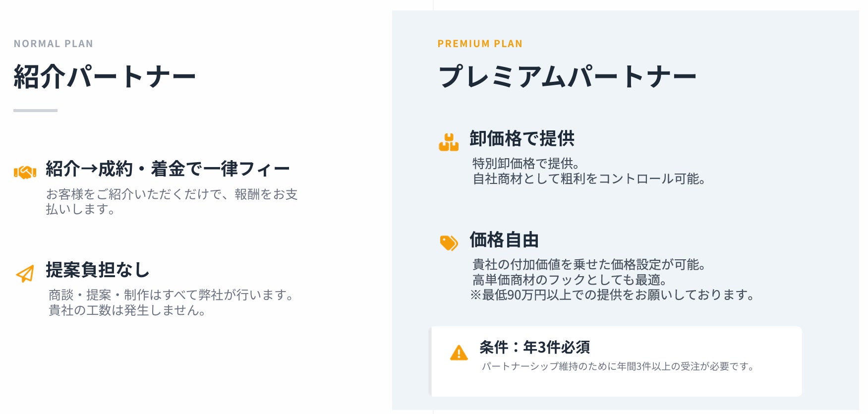Click the 提案負担なし title
This screenshot has height=414, width=868.
[x=98, y=270]
